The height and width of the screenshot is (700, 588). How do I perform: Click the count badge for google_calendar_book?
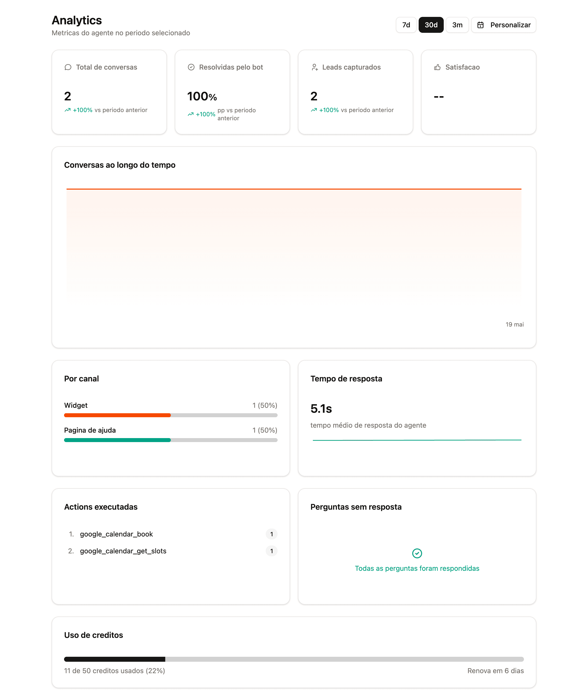272,534
